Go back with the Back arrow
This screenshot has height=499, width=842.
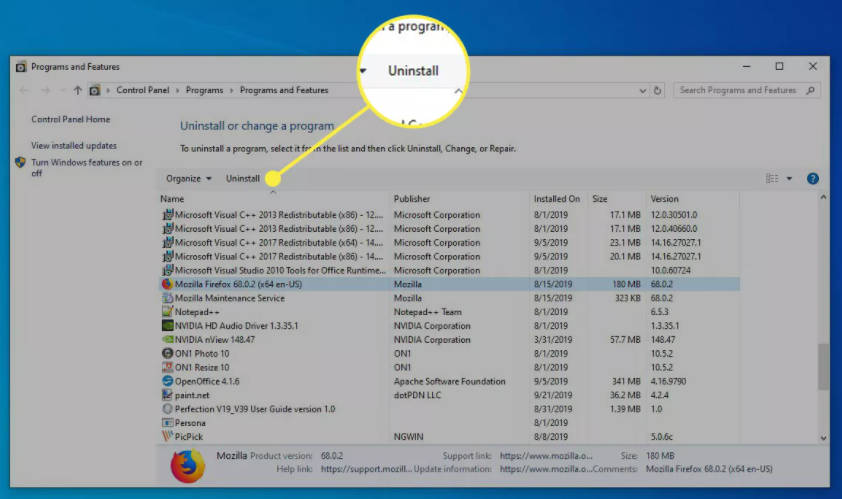coord(24,90)
